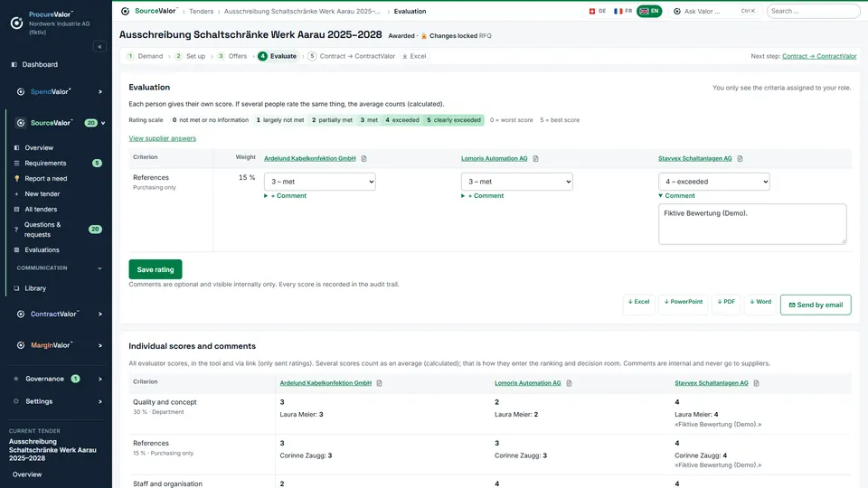Open document icon beside Lomoris in individual scores table
This screenshot has height=488, width=868.
[569, 383]
